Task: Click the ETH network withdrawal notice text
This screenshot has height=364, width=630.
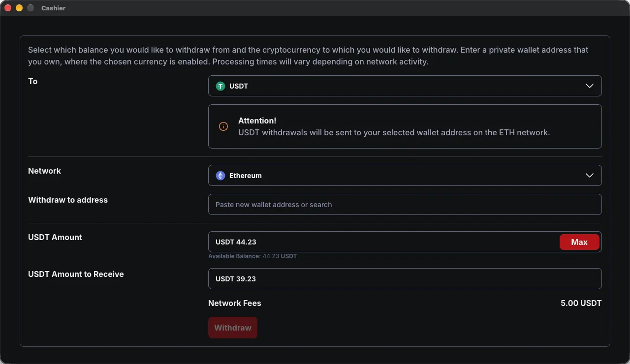Action: pyautogui.click(x=394, y=132)
